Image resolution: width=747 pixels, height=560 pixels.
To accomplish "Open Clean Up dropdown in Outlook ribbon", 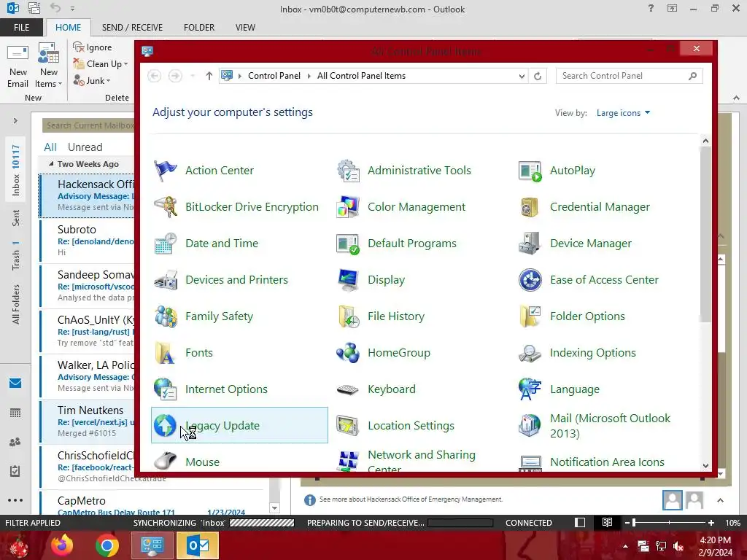I will [x=101, y=64].
